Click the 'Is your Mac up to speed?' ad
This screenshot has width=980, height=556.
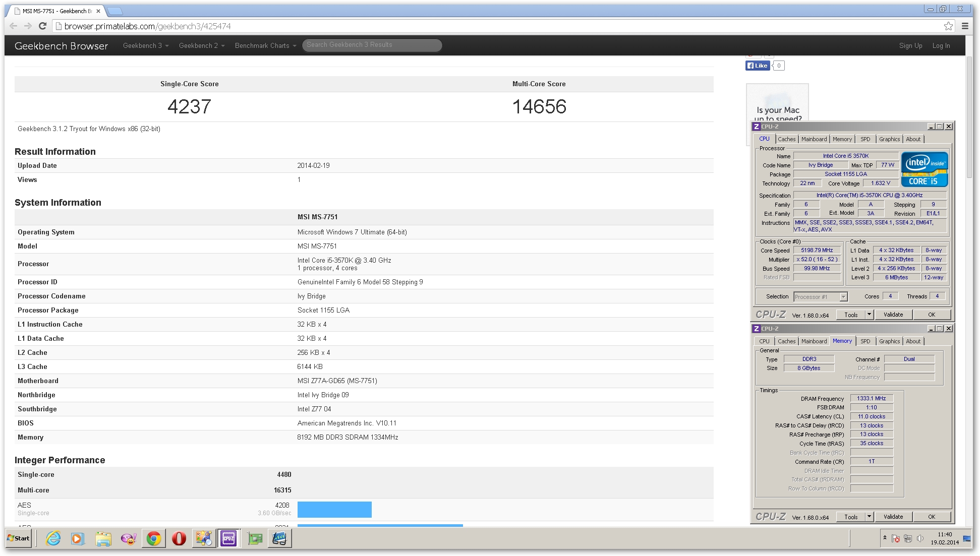coord(777,103)
